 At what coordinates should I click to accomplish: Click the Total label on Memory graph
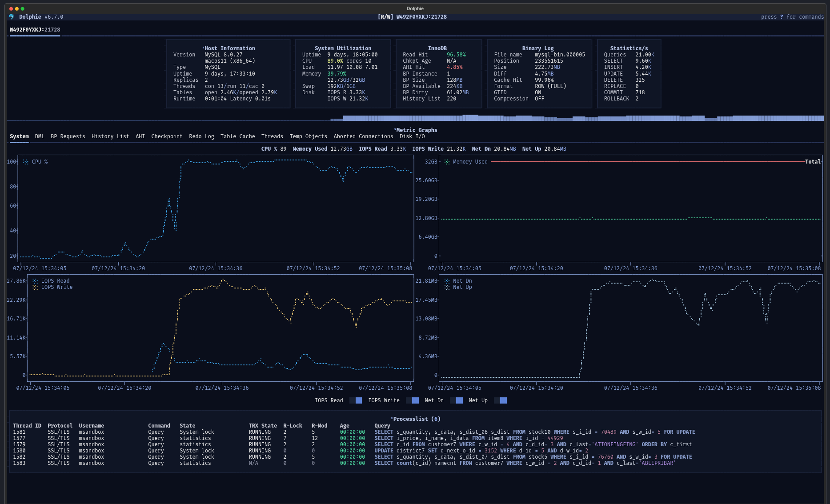[813, 162]
